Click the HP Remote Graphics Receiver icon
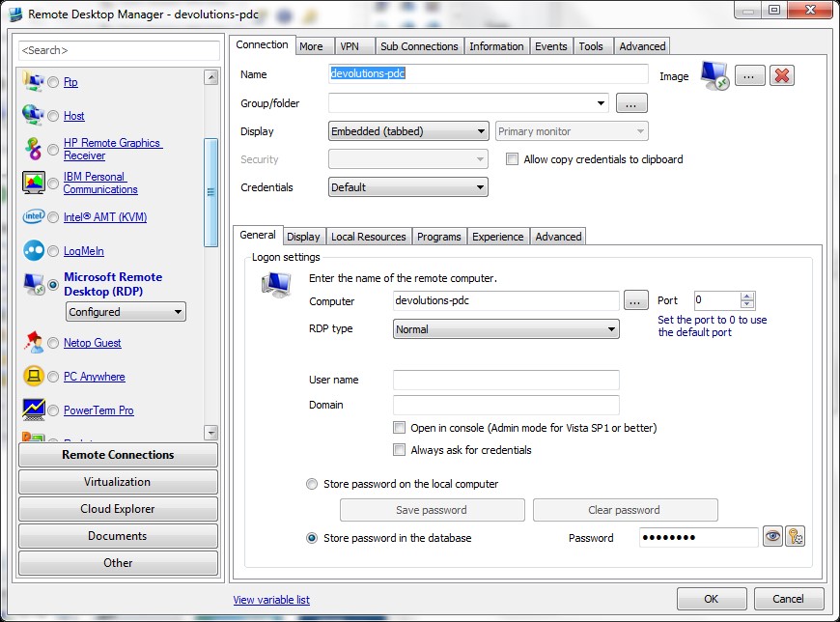840x622 pixels. [x=34, y=149]
